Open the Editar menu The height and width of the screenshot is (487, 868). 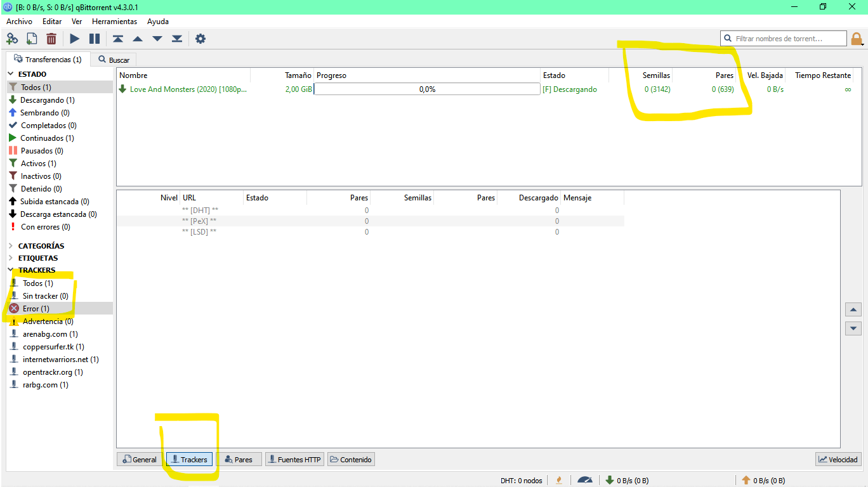click(x=52, y=22)
